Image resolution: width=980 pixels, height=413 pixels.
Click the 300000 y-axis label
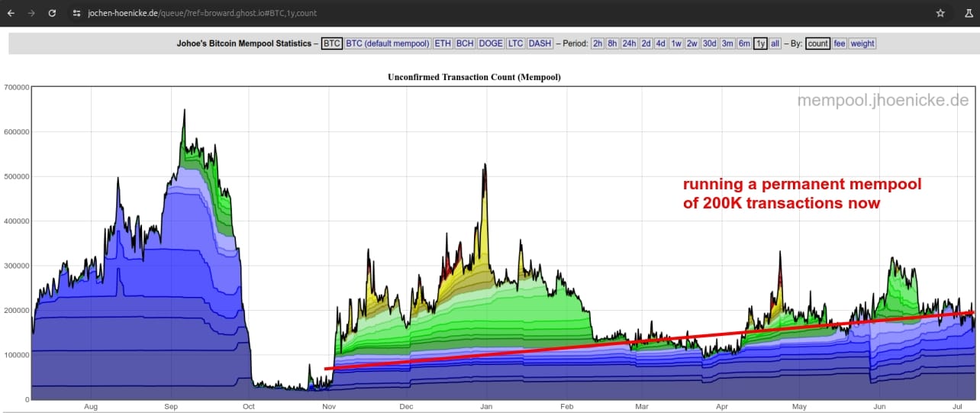15,266
